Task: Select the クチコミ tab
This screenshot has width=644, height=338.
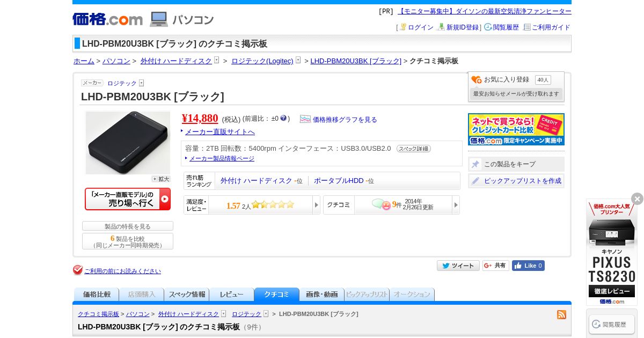Action: 277,295
